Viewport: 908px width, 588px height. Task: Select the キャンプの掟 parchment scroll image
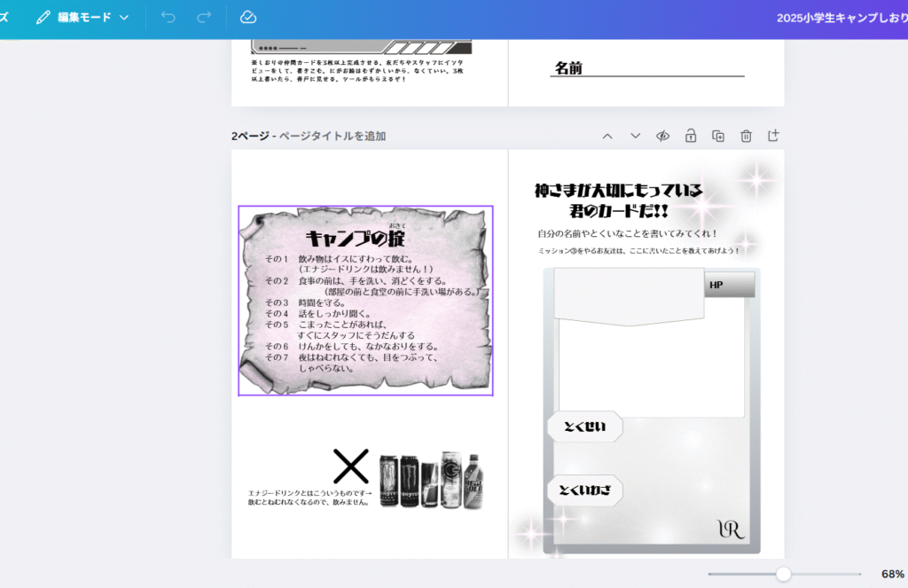(x=365, y=302)
